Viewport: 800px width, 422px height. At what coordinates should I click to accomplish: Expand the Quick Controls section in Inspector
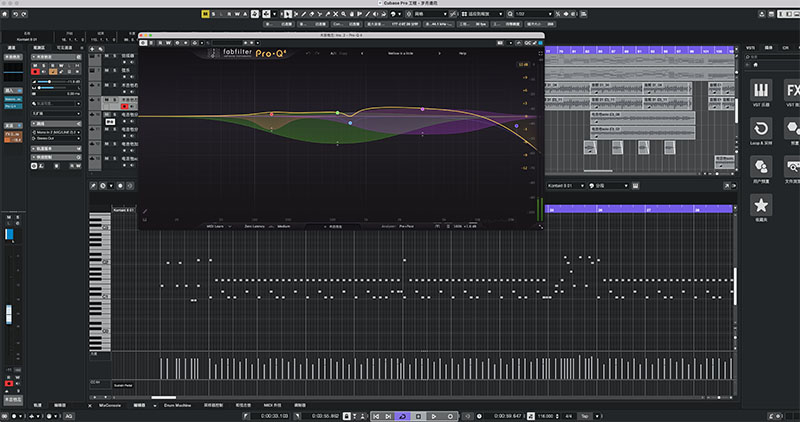[x=56, y=157]
